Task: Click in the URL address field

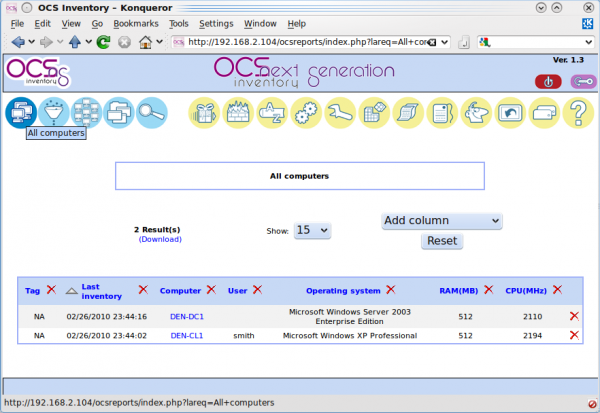Action: [x=306, y=42]
